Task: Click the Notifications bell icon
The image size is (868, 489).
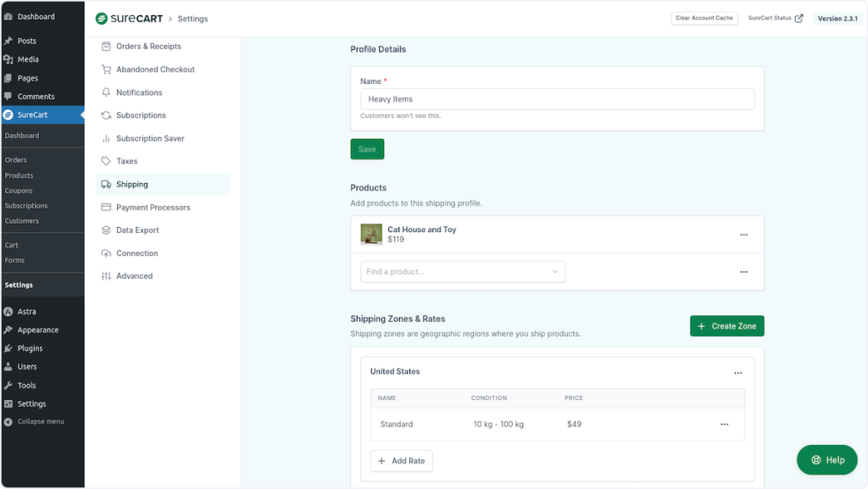Action: pyautogui.click(x=106, y=92)
